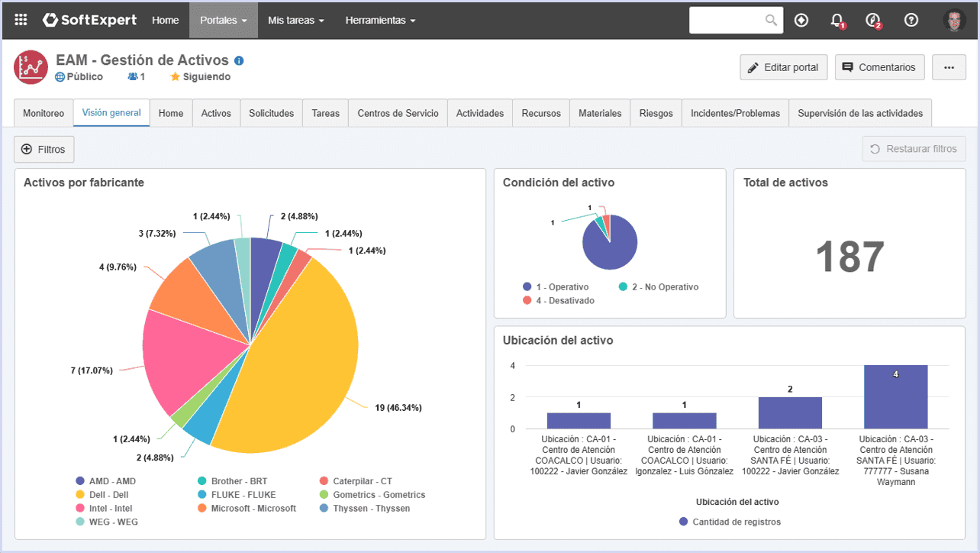Screen dimensions: 980x553
Task: Expand the Mis tareas dropdown menu
Action: [296, 21]
